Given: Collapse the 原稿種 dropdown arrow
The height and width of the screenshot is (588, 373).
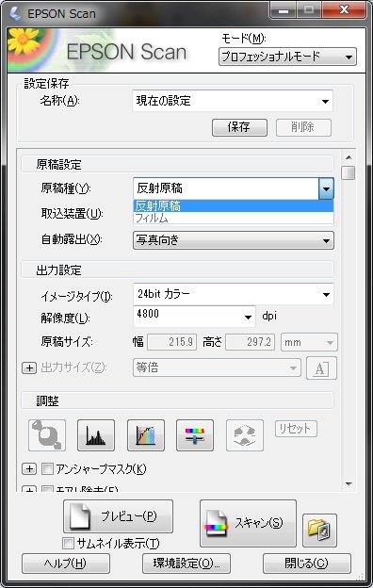Looking at the screenshot, I should coord(326,188).
